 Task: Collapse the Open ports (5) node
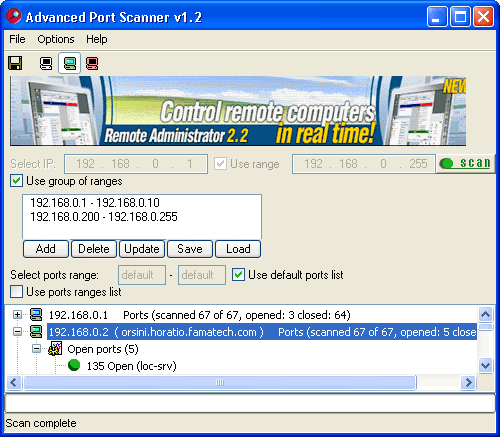click(36, 349)
